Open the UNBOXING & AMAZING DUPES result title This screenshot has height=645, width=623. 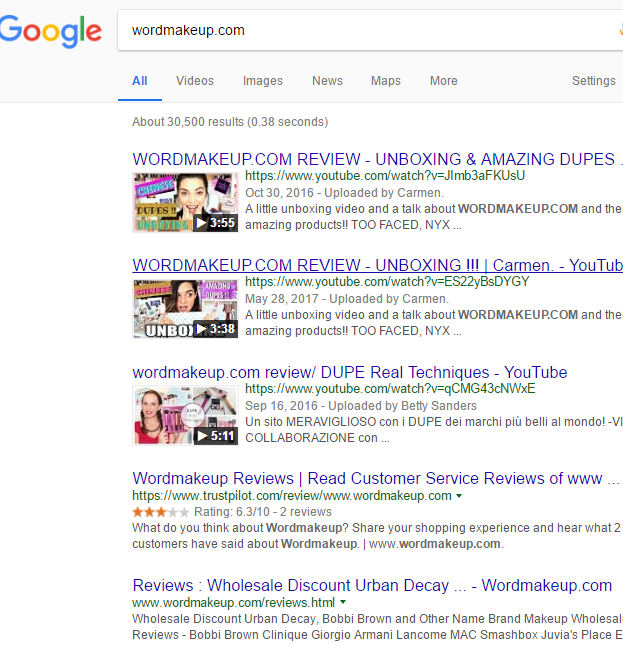pos(378,159)
